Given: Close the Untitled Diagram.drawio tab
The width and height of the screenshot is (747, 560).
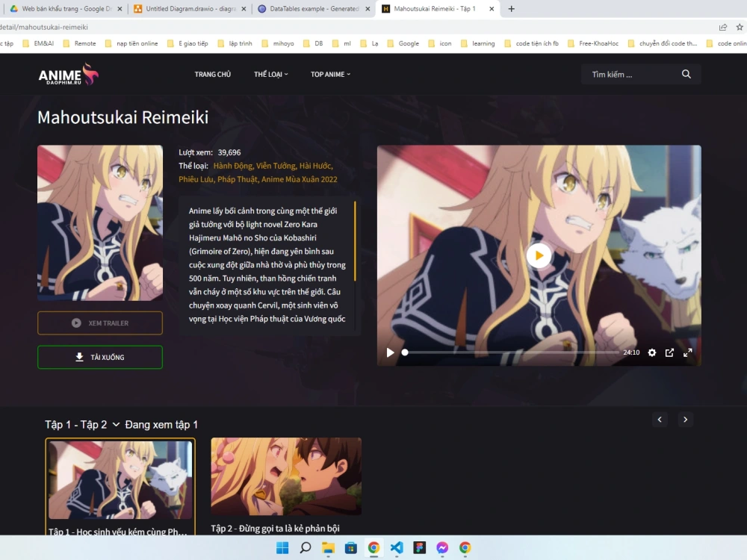Looking at the screenshot, I should (x=244, y=8).
